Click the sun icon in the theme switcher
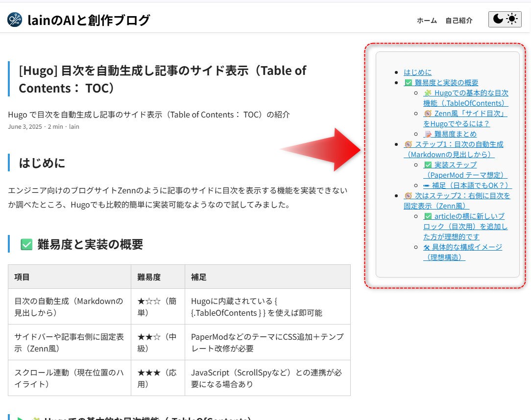The height and width of the screenshot is (420, 531). (512, 19)
